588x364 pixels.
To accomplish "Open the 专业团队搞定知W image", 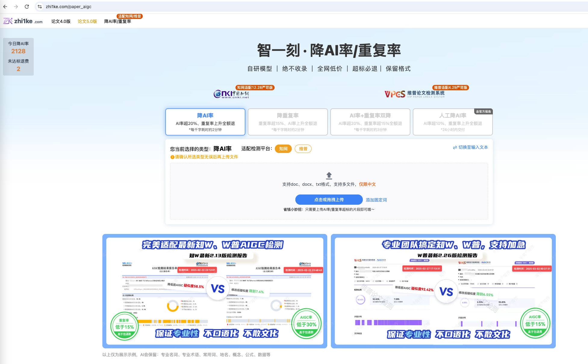I will [443, 291].
